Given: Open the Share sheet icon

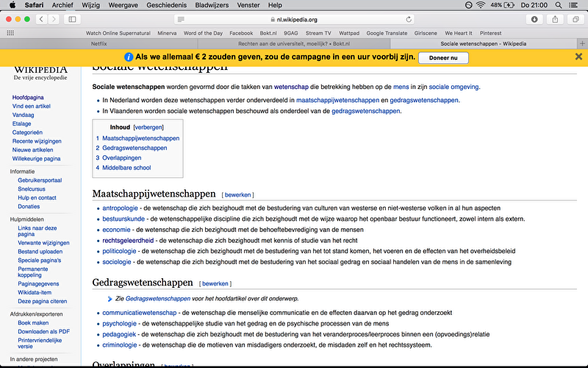Looking at the screenshot, I should [x=555, y=19].
